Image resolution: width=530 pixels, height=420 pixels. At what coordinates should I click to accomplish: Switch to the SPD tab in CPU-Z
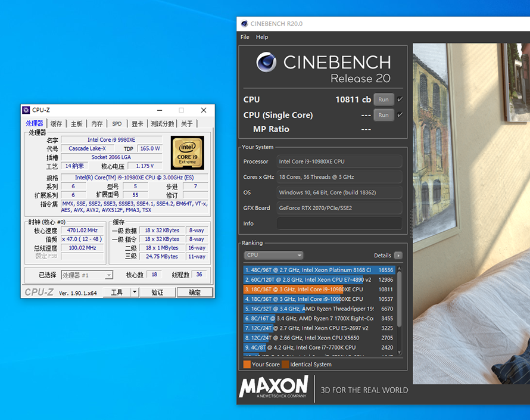[x=116, y=123]
